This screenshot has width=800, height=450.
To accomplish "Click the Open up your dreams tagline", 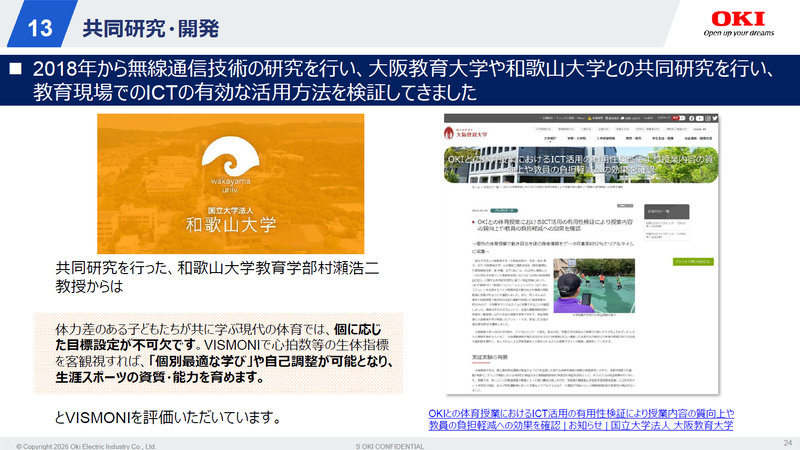I will (738, 33).
